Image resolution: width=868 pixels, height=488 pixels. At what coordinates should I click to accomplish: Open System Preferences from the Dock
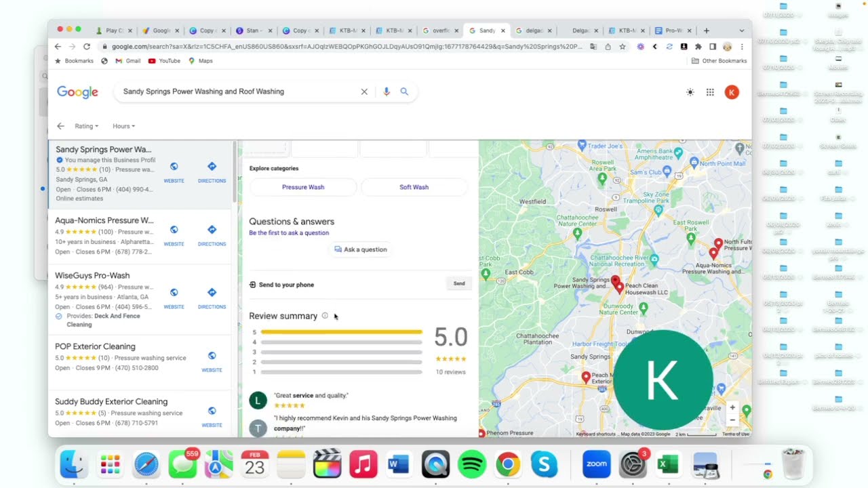click(633, 465)
